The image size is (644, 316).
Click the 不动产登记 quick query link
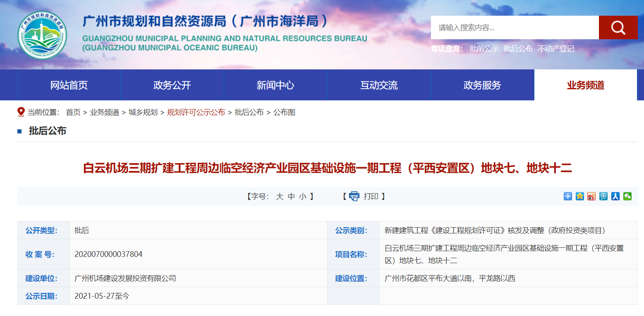point(556,49)
